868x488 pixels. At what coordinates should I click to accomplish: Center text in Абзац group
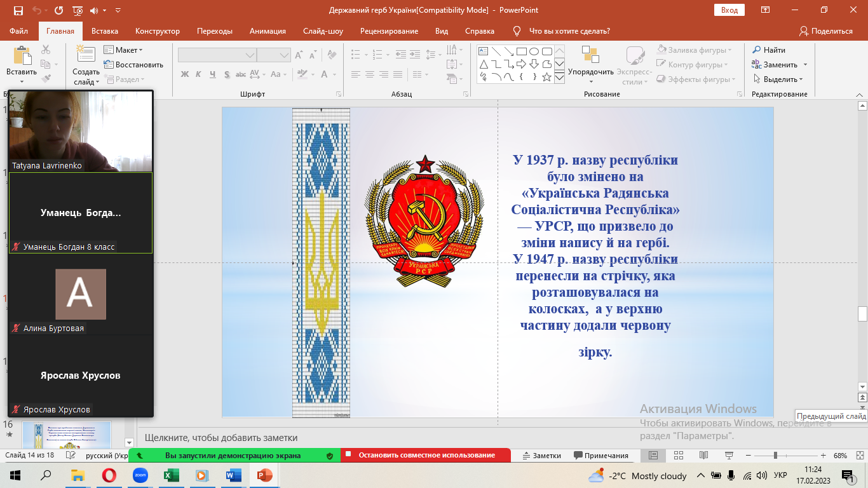pyautogui.click(x=370, y=74)
